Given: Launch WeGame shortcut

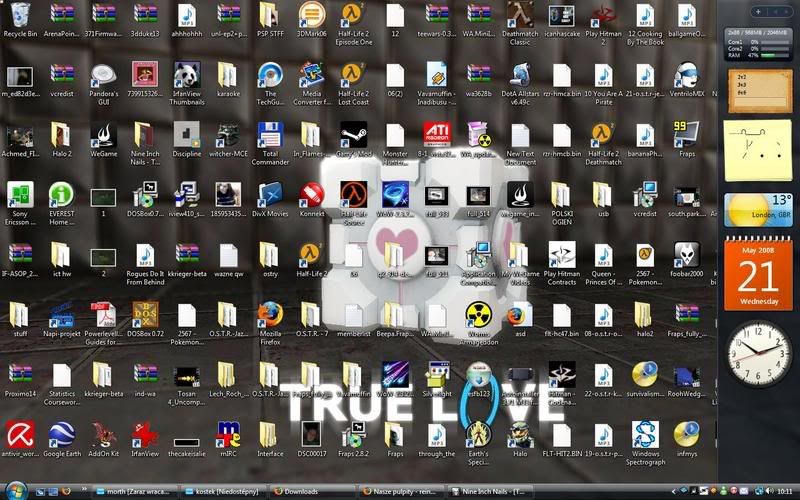Looking at the screenshot, I should pos(104,134).
